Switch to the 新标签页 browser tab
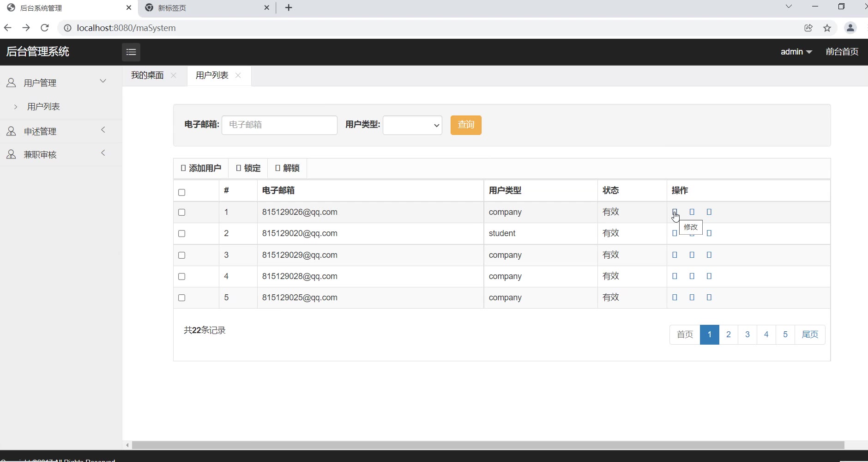 (208, 8)
